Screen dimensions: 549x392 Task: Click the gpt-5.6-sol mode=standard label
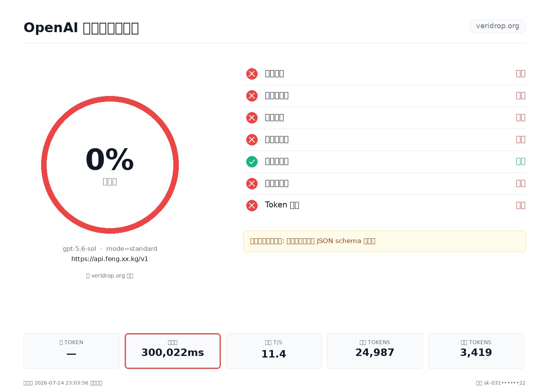click(110, 249)
